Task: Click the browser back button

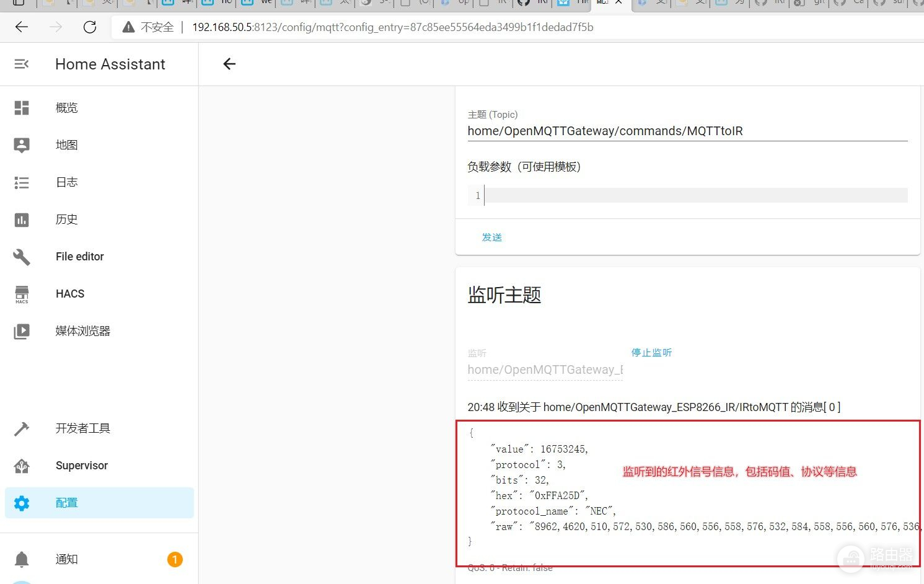Action: [22, 27]
